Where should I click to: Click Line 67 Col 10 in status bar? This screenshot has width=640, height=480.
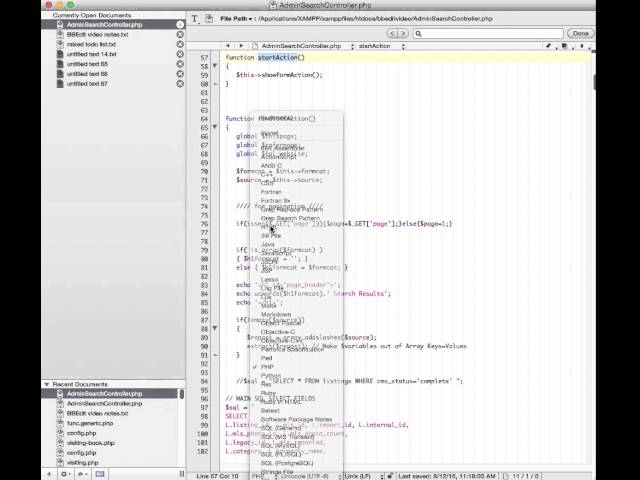[217, 476]
